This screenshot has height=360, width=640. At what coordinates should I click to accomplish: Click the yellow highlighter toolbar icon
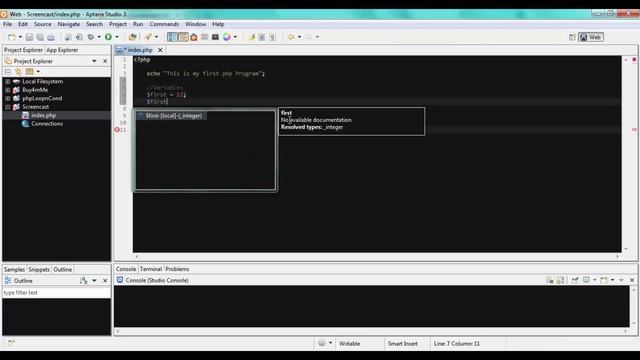251,37
